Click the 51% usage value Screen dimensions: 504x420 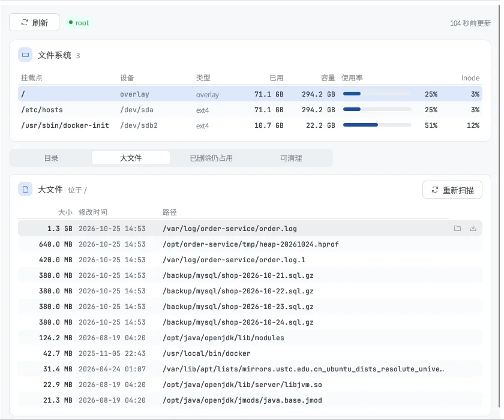[x=431, y=125]
